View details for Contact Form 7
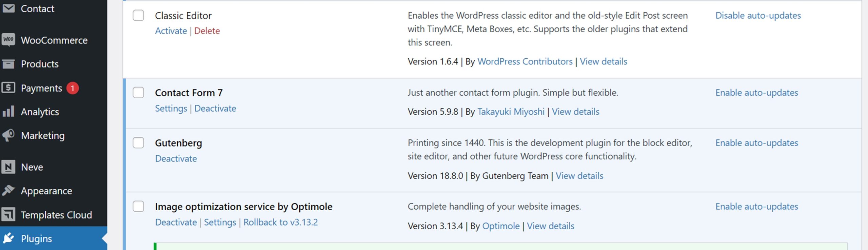The image size is (868, 250). pyautogui.click(x=576, y=112)
